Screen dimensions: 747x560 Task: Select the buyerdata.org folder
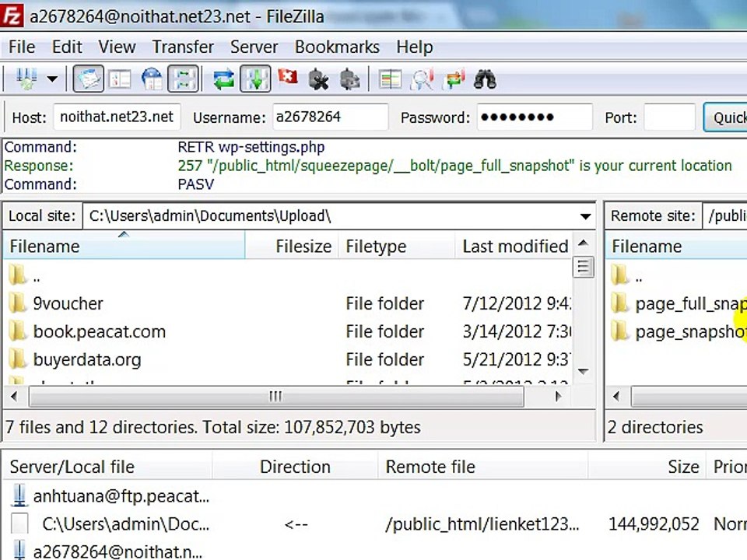75,359
